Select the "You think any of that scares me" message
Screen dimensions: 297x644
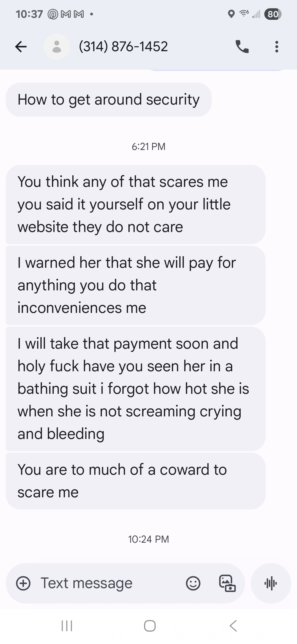coord(136,204)
